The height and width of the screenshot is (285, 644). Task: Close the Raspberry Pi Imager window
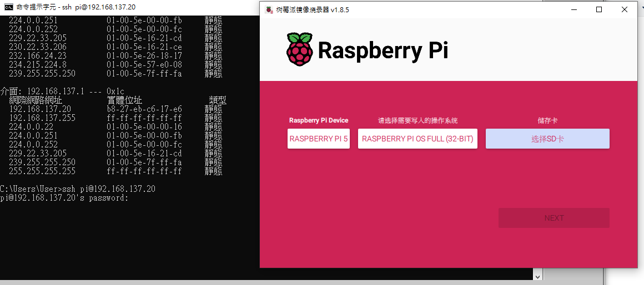[x=625, y=9]
